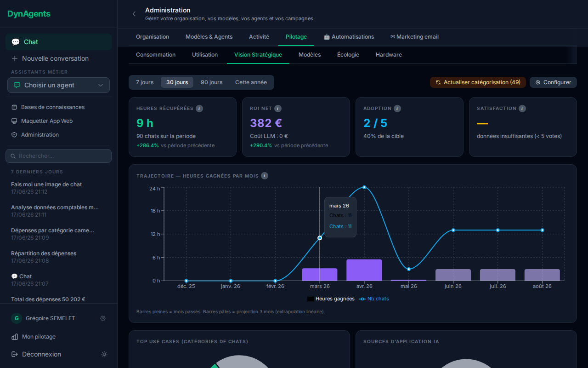This screenshot has width=588, height=368.
Task: Click the avr. 26 purple bar
Action: (364, 270)
